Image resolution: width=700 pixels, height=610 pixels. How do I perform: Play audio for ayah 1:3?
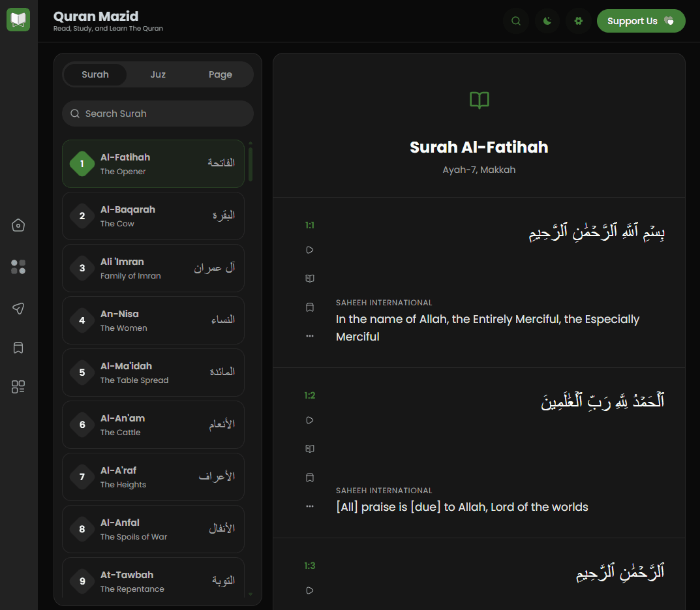pyautogui.click(x=310, y=590)
